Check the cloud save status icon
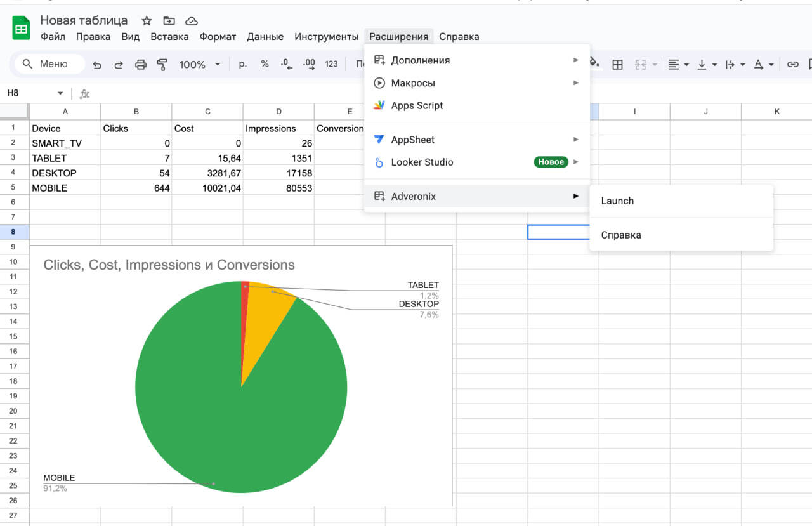 (x=191, y=21)
